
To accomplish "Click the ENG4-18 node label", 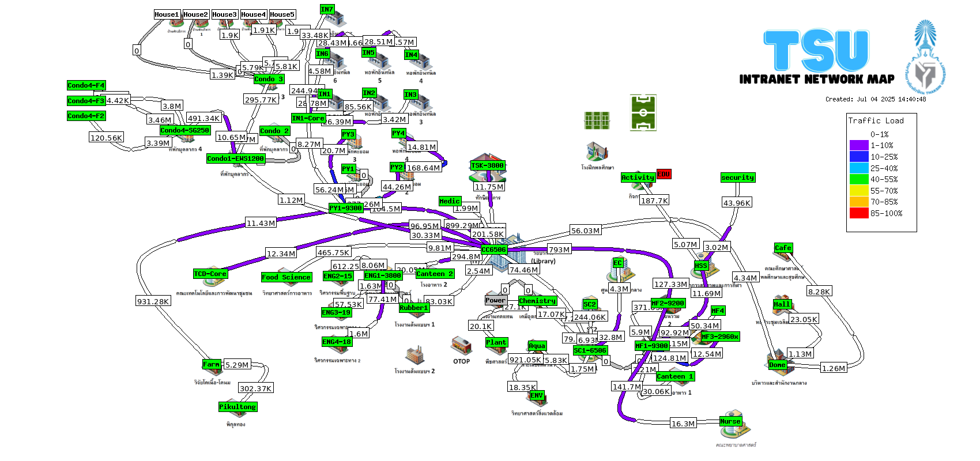I will click(x=337, y=342).
